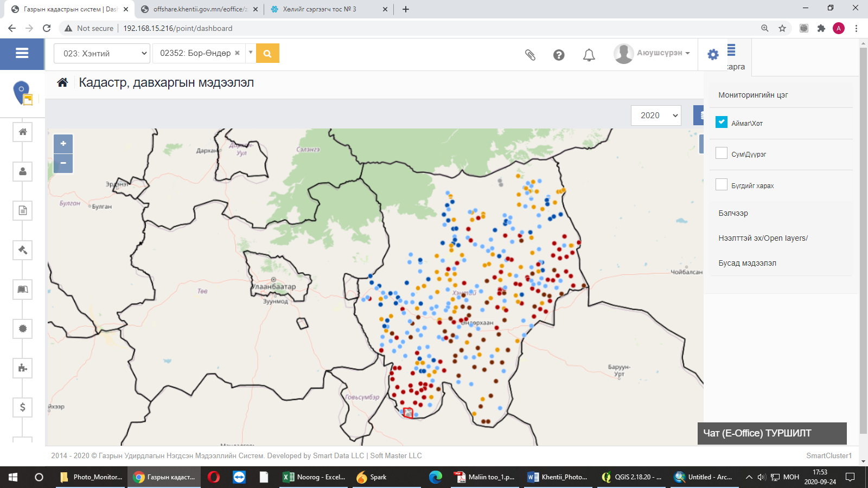868x488 pixels.
Task: Click the map zoom out minus button
Action: click(x=63, y=163)
